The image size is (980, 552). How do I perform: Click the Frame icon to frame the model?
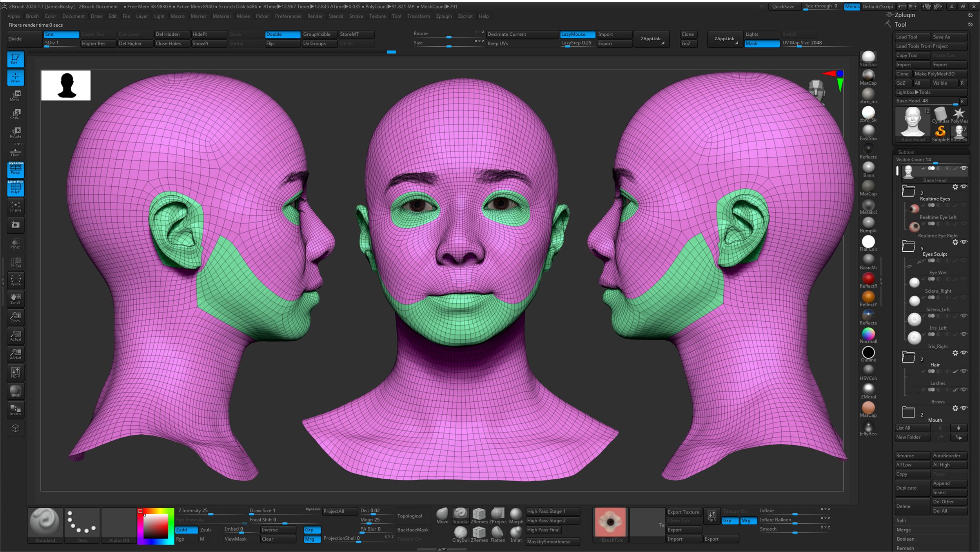16,206
